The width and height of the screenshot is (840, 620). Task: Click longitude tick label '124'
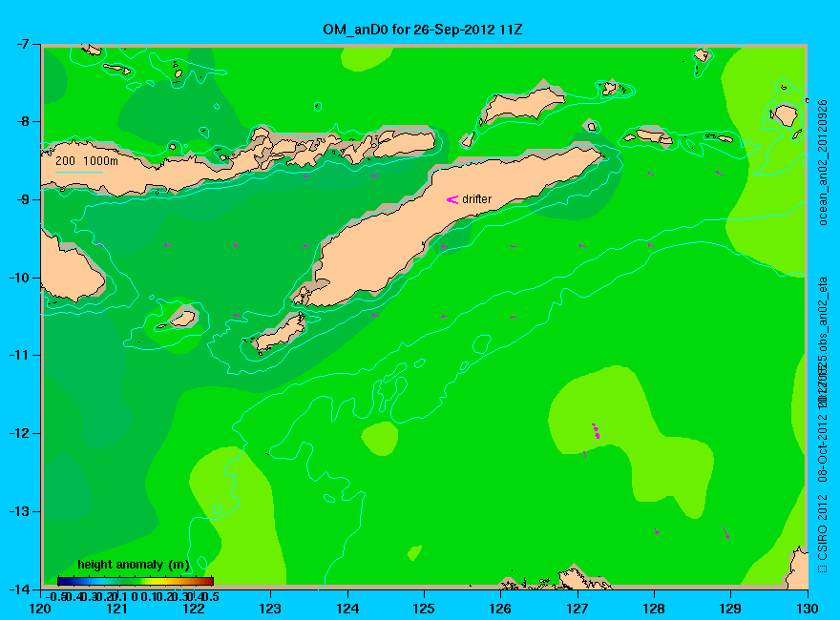point(347,609)
